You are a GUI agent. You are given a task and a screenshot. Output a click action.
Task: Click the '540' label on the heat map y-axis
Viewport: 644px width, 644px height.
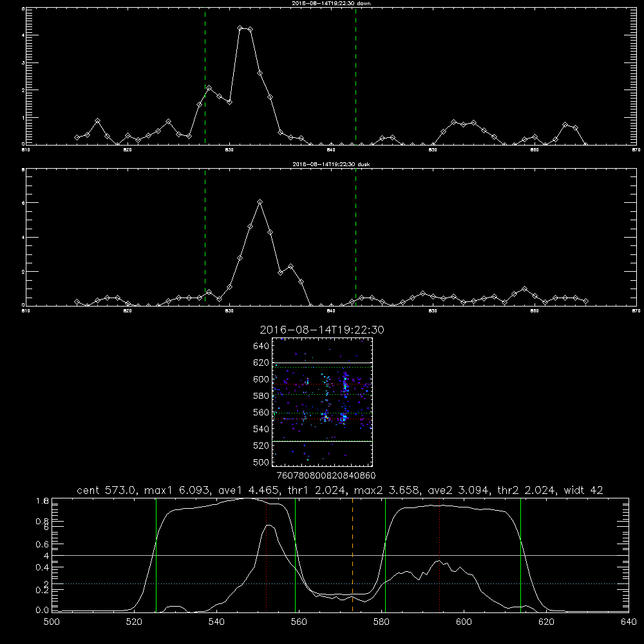click(261, 429)
